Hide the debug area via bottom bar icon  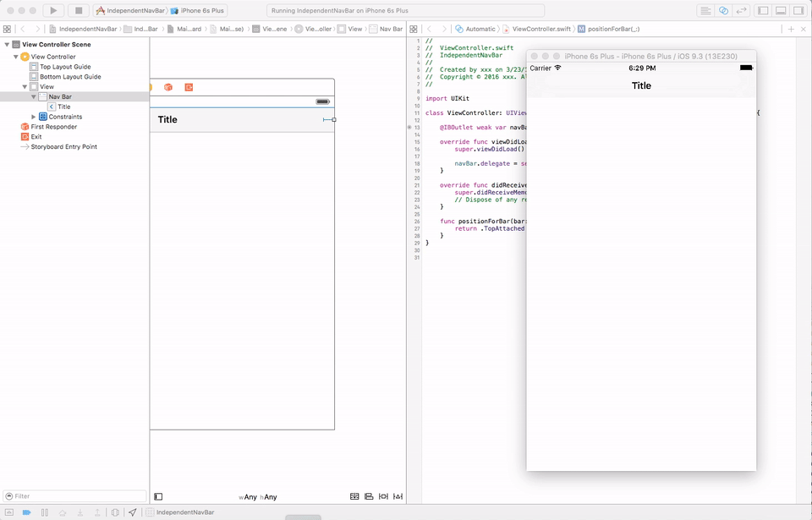[x=9, y=512]
